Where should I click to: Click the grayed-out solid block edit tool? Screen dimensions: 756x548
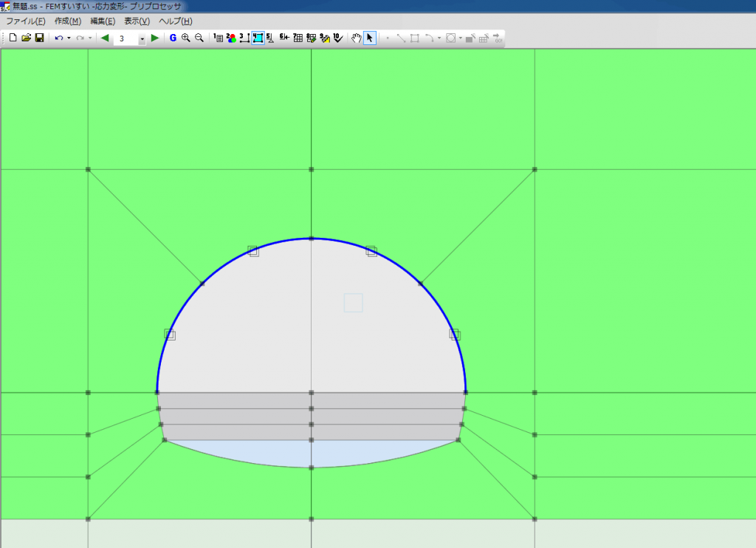pos(470,38)
